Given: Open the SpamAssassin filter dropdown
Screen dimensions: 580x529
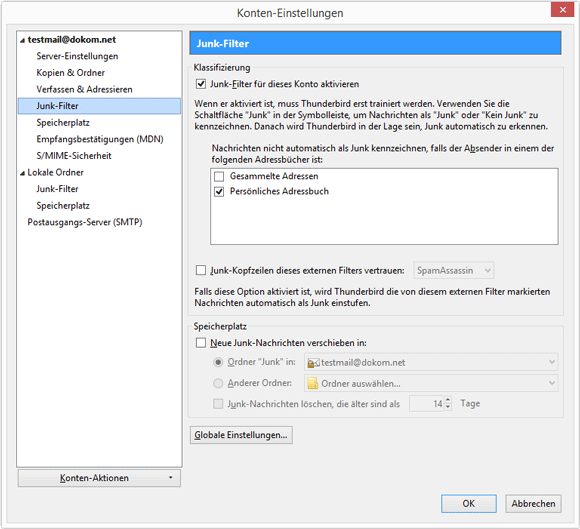Looking at the screenshot, I should [453, 271].
